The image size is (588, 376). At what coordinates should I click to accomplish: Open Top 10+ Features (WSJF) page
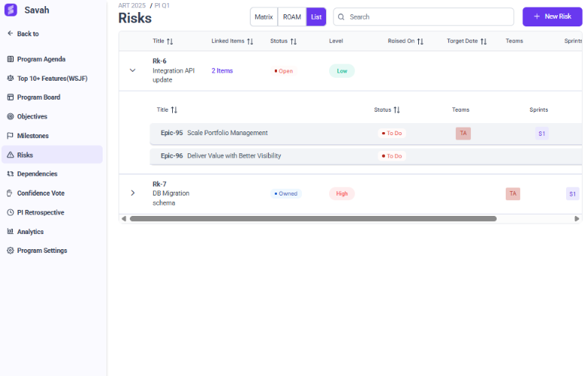coord(51,78)
